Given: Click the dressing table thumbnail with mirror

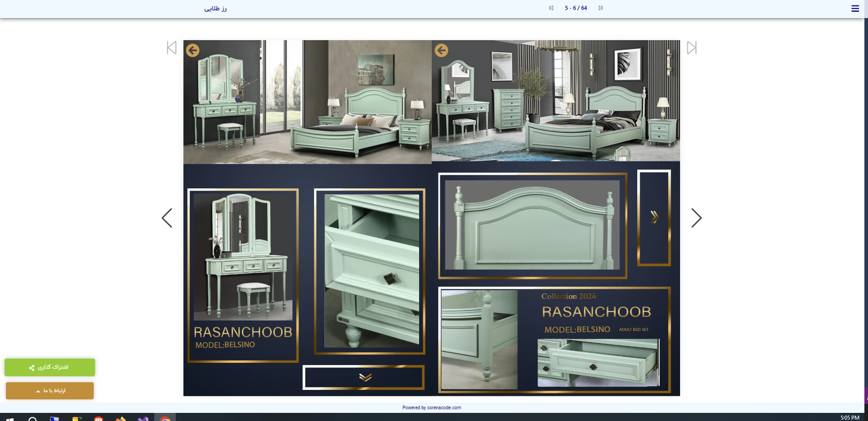Looking at the screenshot, I should (243, 256).
